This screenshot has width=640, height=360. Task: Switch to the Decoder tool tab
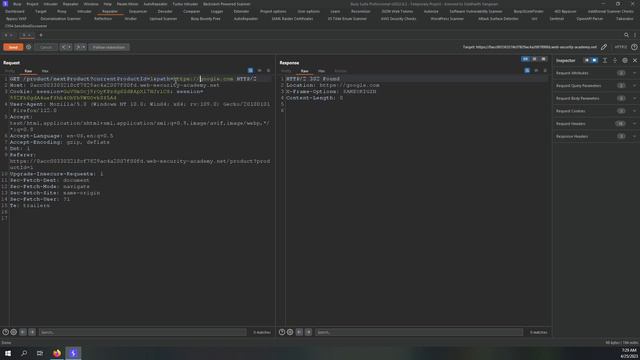tap(165, 11)
